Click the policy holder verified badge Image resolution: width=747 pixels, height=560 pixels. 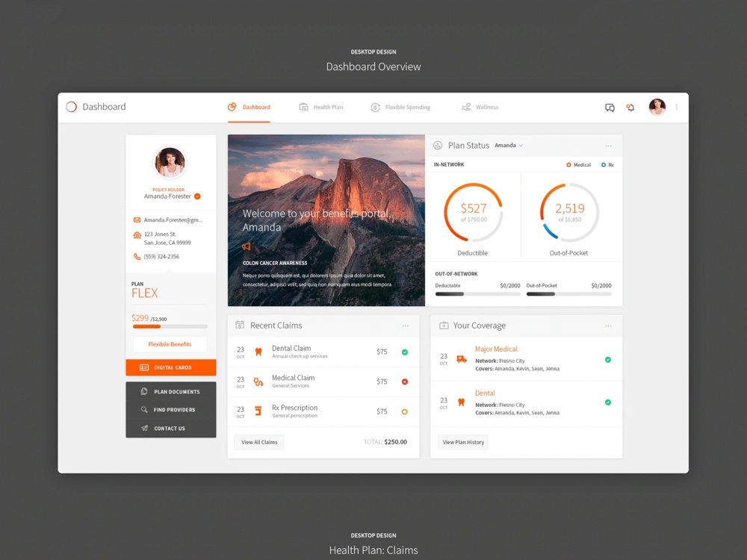[x=197, y=196]
